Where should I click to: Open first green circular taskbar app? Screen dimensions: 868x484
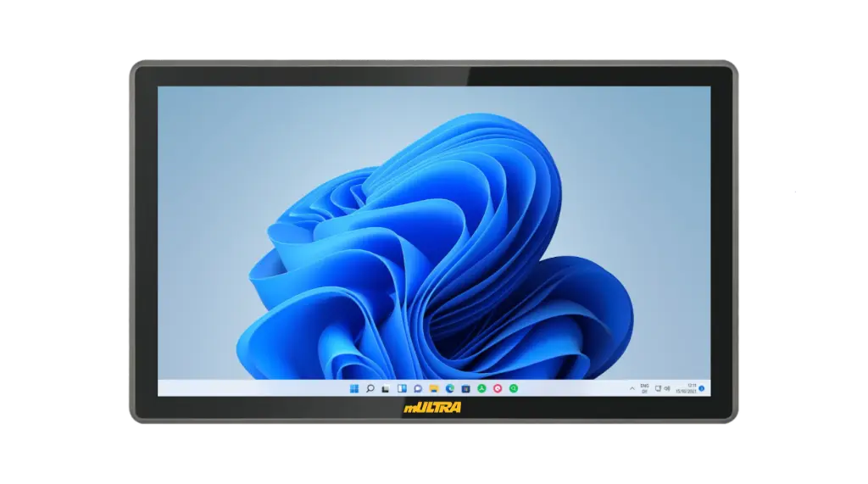tap(482, 389)
